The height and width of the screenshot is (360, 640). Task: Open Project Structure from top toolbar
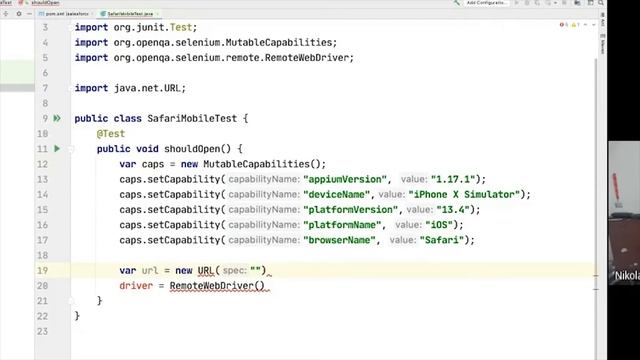pyautogui.click(x=577, y=2)
